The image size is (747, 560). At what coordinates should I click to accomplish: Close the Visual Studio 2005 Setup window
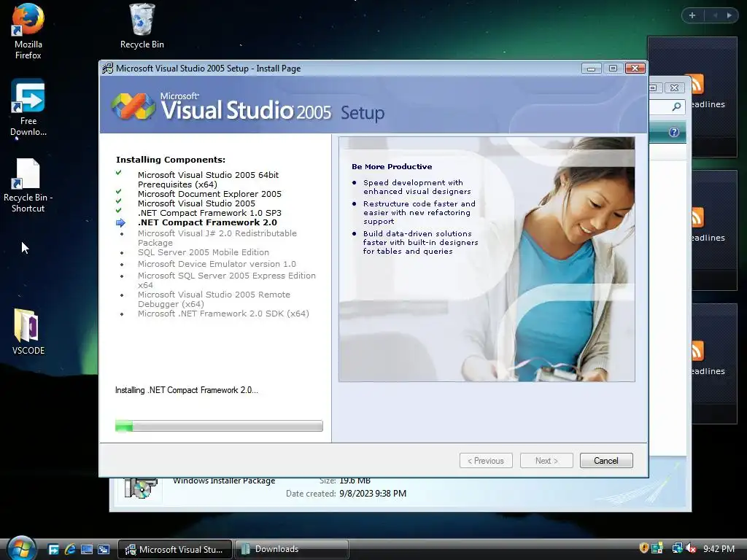pyautogui.click(x=635, y=69)
